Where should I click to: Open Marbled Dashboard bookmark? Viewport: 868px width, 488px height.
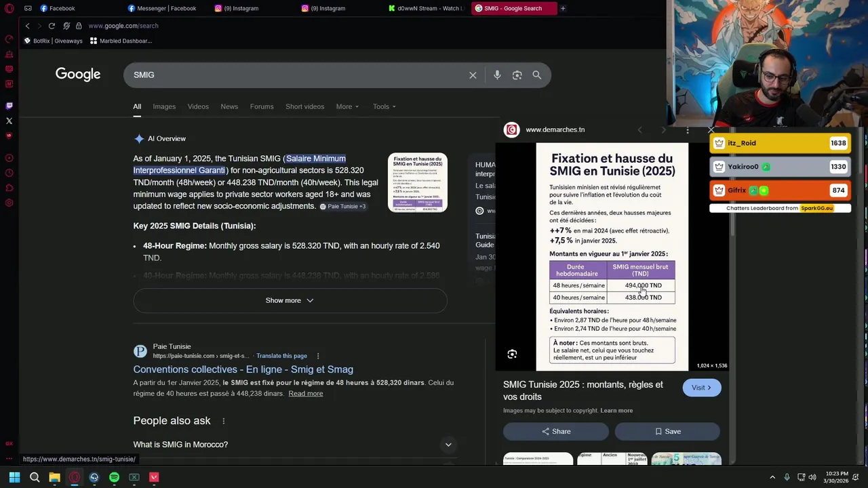coord(121,41)
